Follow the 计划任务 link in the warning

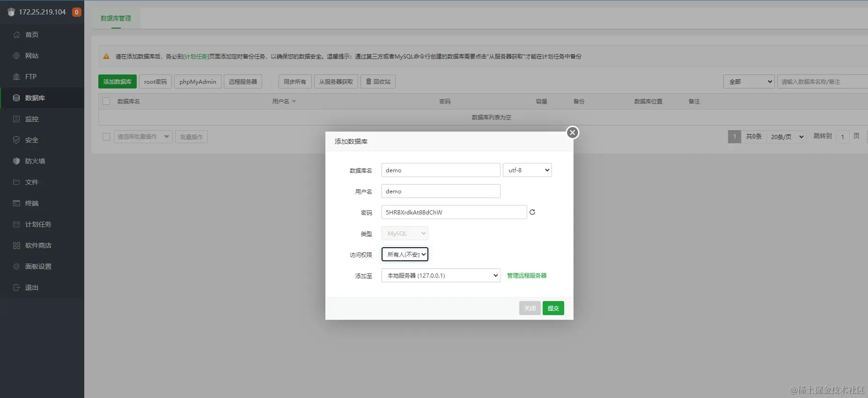pos(196,57)
